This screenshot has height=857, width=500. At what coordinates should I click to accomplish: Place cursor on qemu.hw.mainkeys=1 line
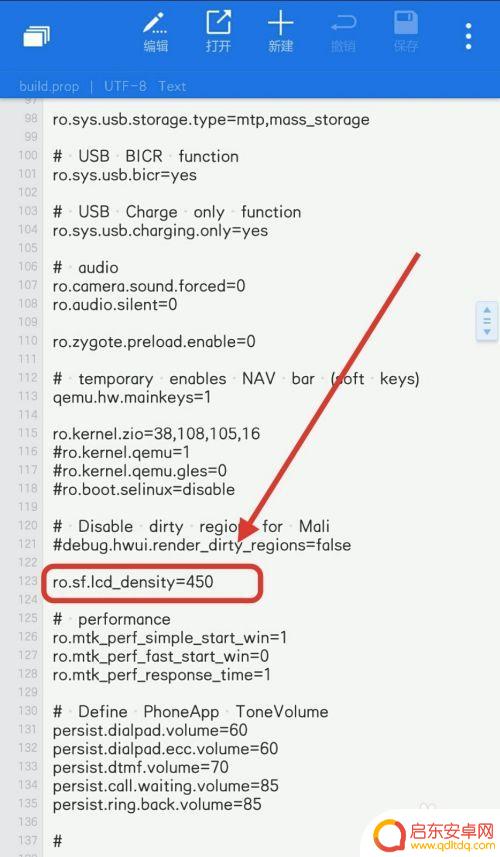(x=132, y=397)
